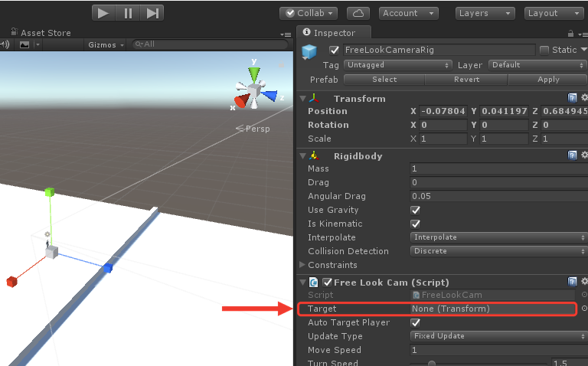The image size is (588, 366).
Task: Edit the FreeLookCameraRig name field
Action: 439,50
